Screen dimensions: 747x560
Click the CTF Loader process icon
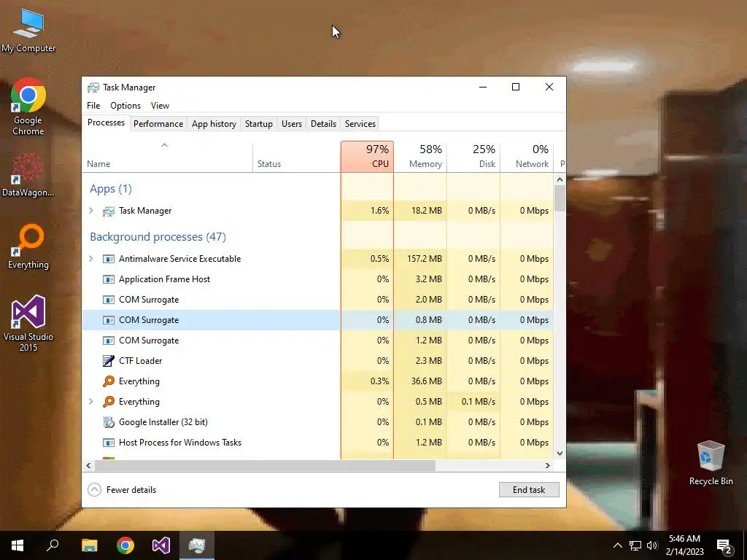109,361
